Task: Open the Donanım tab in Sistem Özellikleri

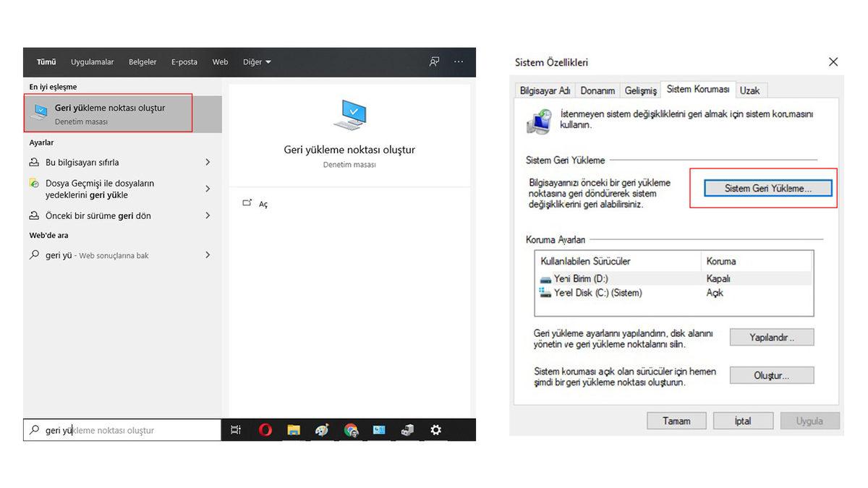Action: [597, 90]
